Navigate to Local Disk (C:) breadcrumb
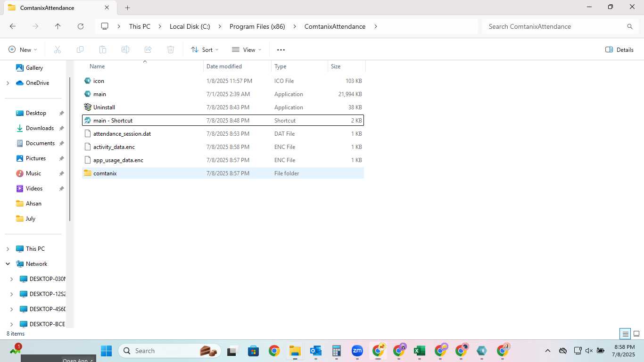This screenshot has width=644, height=362. [x=190, y=26]
